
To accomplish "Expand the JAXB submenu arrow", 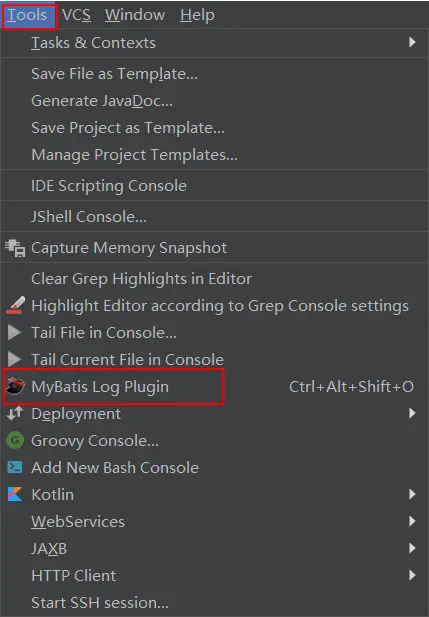I will 412,548.
